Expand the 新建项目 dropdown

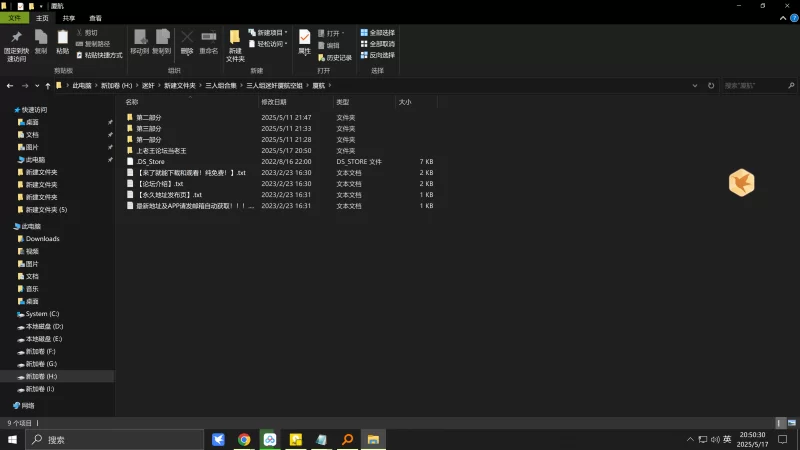click(x=268, y=33)
